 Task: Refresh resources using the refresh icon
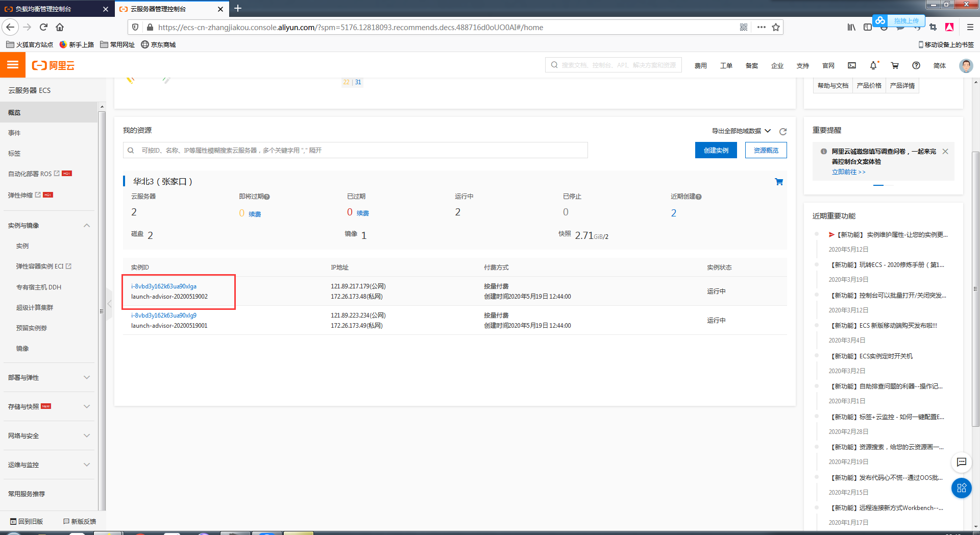coord(783,131)
